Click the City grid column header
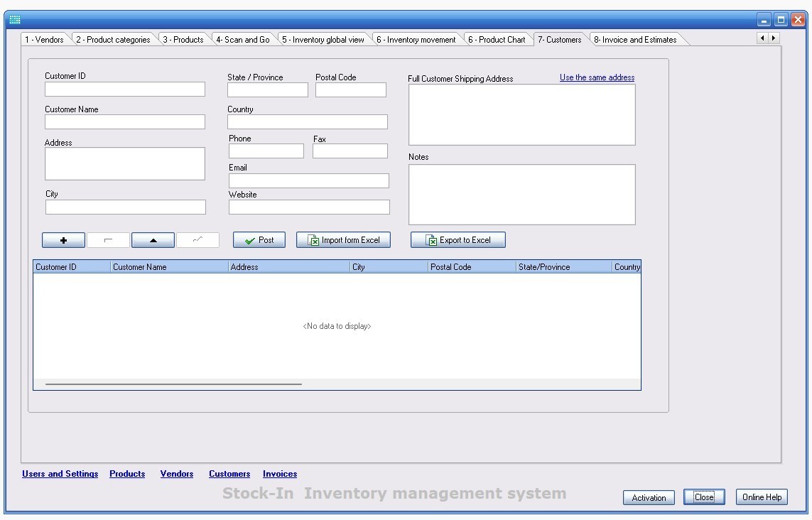Viewport: 812px width, 520px height. (x=389, y=266)
